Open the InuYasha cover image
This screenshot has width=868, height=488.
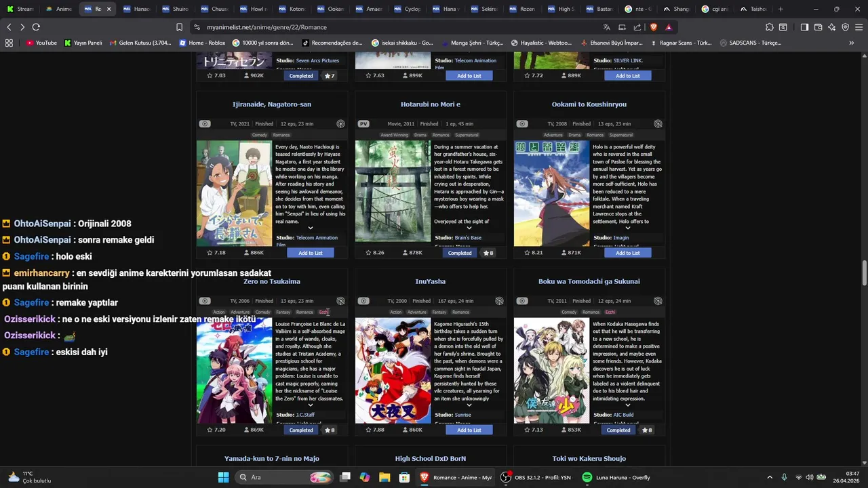[393, 371]
